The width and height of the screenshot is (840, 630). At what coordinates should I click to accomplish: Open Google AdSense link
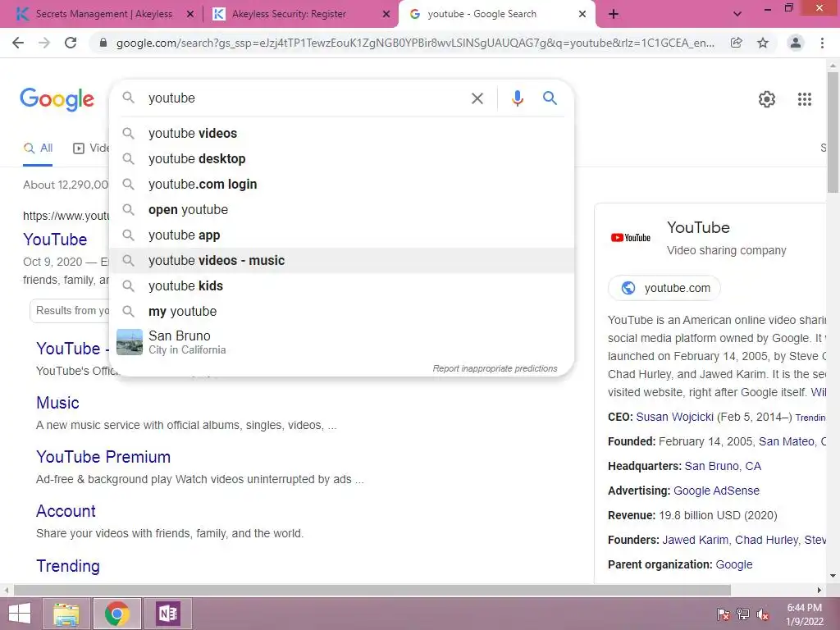716,491
